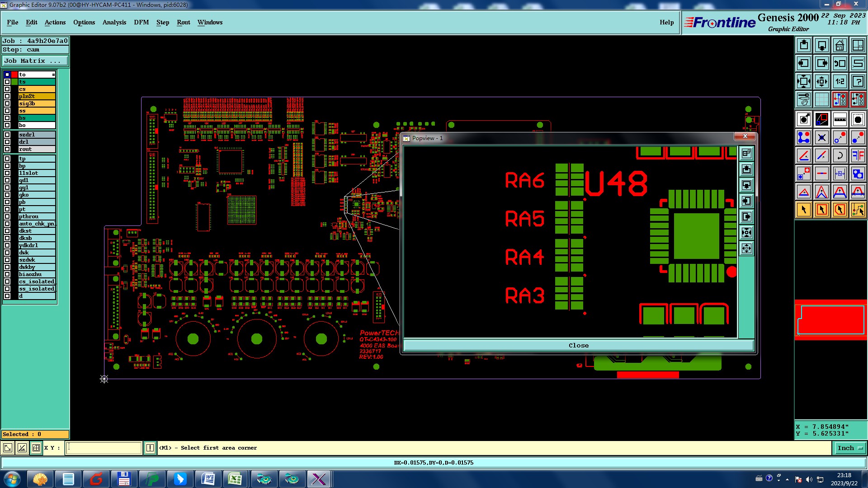Open Excel from the Windows taskbar
This screenshot has width=868, height=488.
pyautogui.click(x=235, y=479)
